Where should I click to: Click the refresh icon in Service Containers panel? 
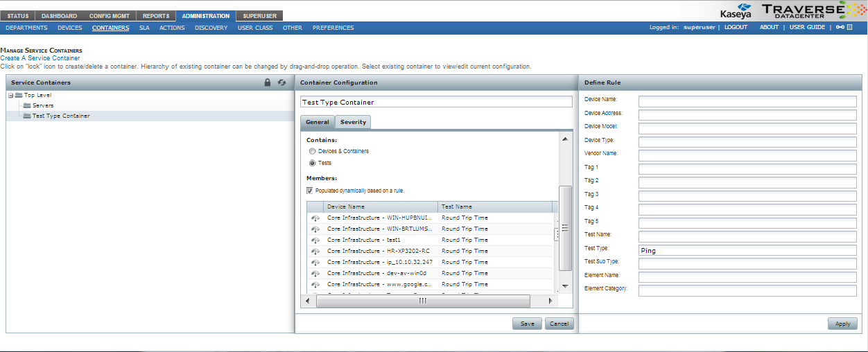(282, 82)
